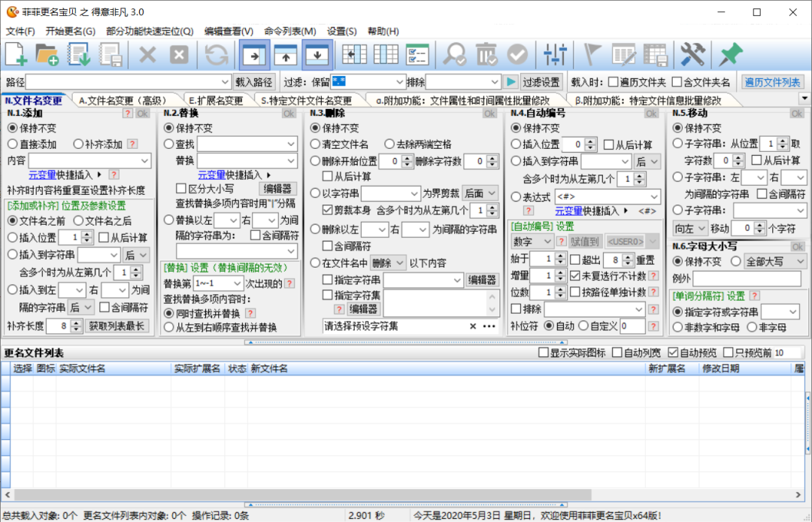Click the 获取列表最长 button

[x=117, y=326]
